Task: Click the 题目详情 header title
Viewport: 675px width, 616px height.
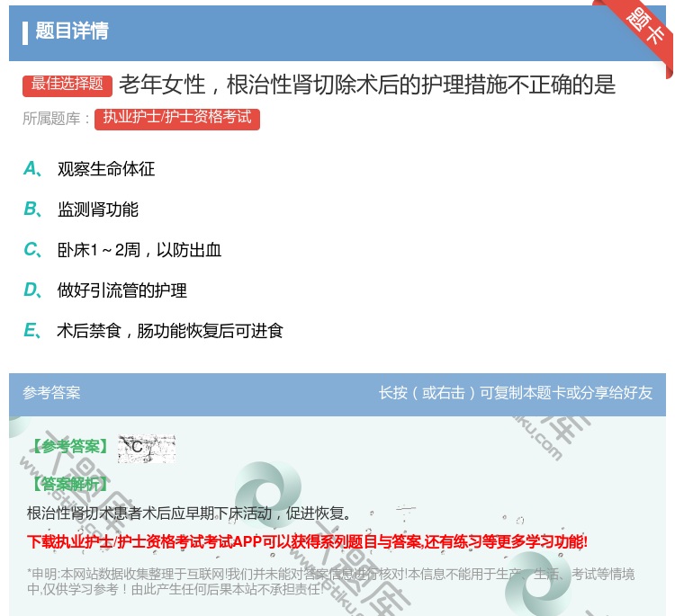Action: pyautogui.click(x=72, y=31)
